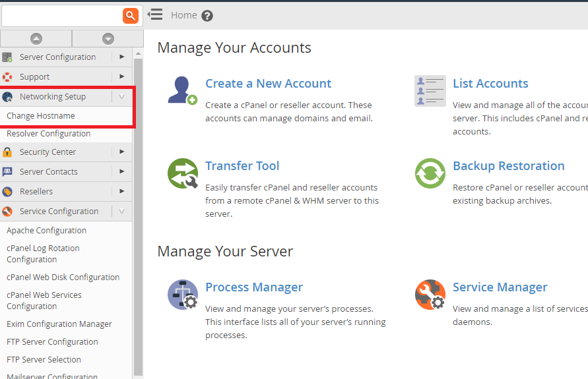Click the Backup Restoration green icon
The width and height of the screenshot is (588, 379).
[430, 173]
